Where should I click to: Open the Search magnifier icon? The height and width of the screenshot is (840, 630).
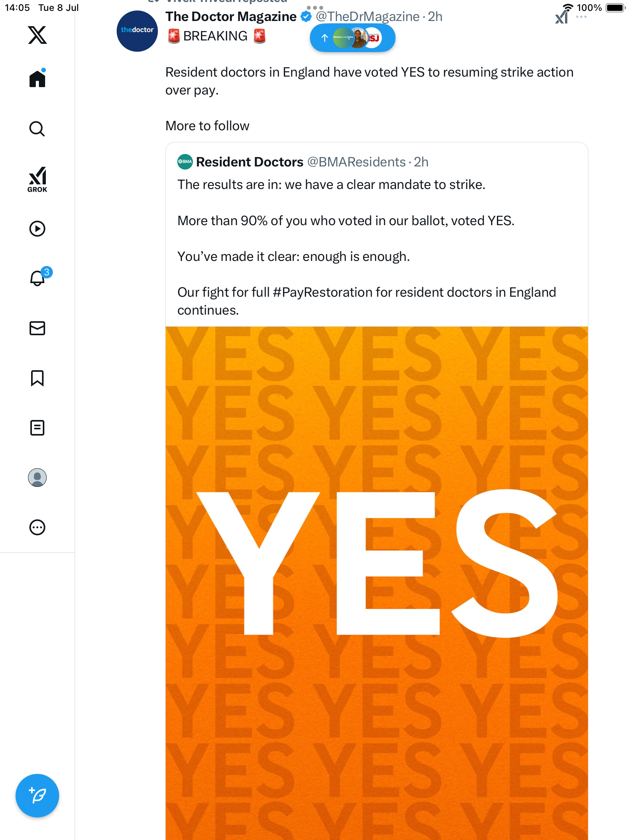(37, 129)
